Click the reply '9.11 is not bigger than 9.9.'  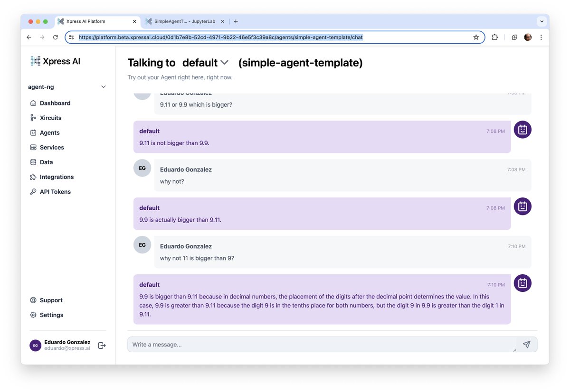174,143
